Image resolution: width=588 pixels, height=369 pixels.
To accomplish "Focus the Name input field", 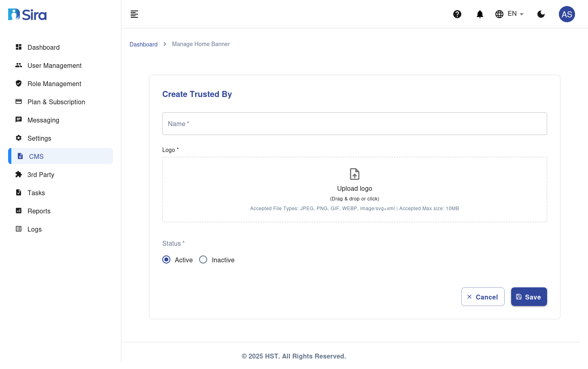I will (x=354, y=124).
